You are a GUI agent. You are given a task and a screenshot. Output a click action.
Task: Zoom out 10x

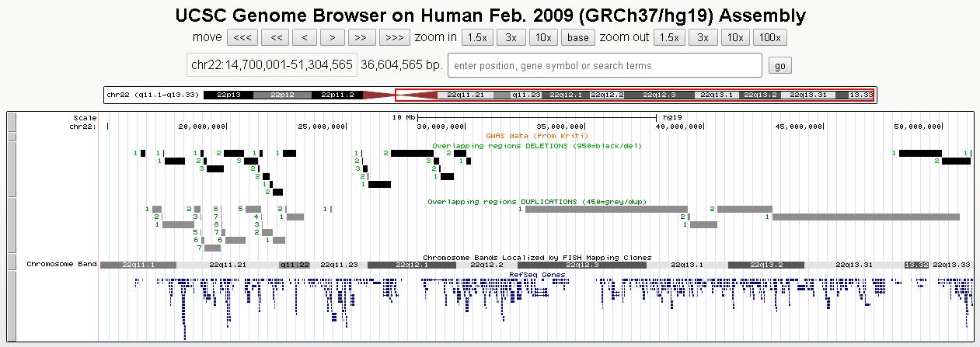tap(734, 37)
